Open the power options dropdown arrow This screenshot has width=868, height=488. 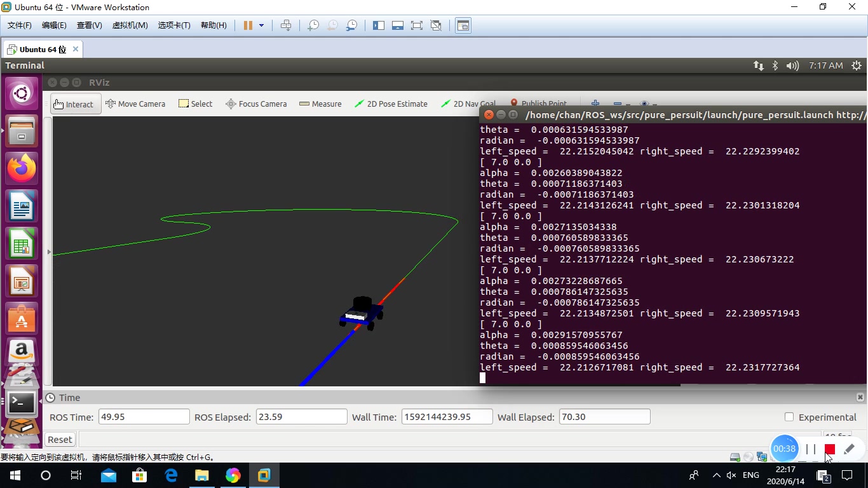(x=261, y=25)
